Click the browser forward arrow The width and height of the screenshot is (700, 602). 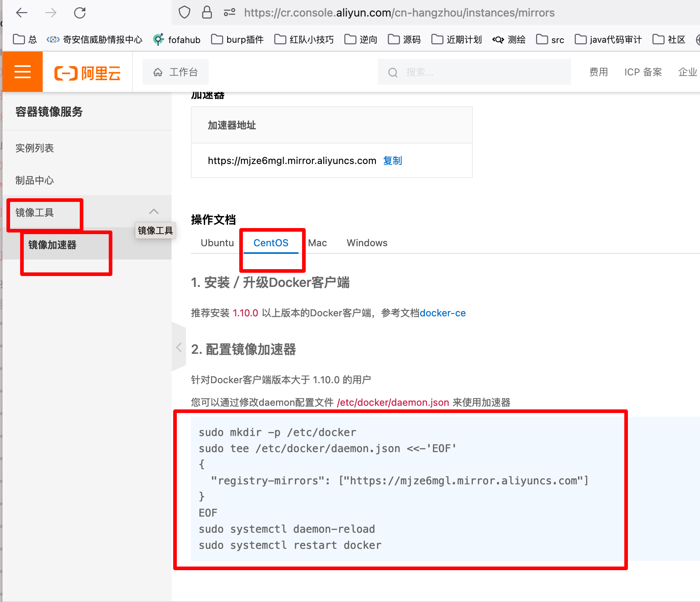pos(51,13)
